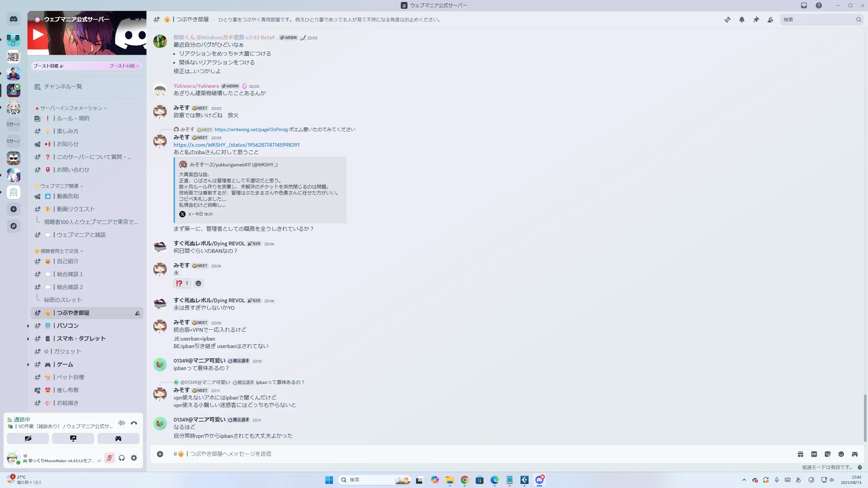The image size is (868, 488).
Task: Open the emoji picker in message bar
Action: coord(841,454)
